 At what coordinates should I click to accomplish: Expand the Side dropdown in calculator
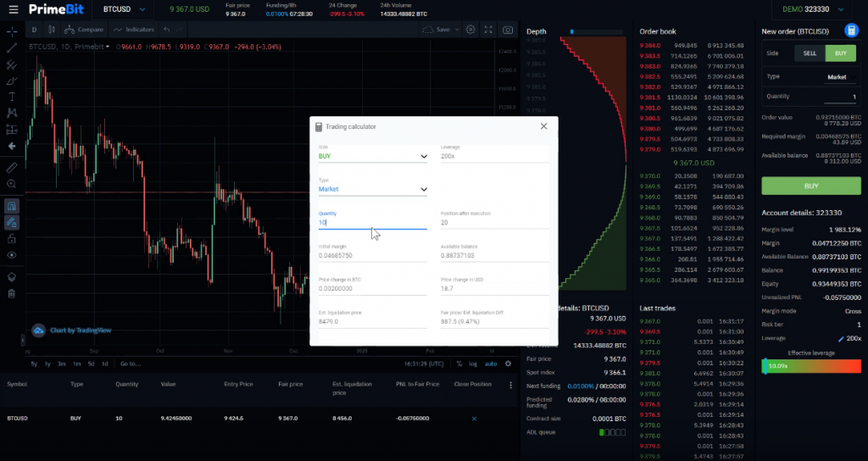(x=373, y=156)
